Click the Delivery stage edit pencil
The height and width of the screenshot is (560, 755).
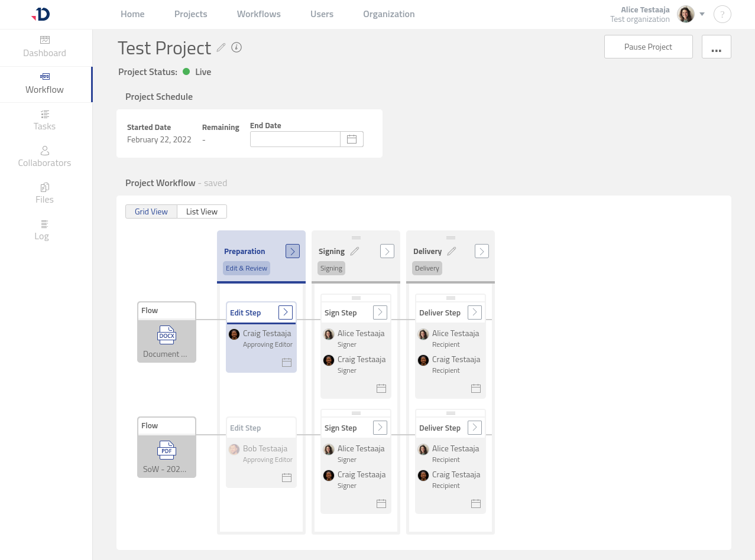[x=452, y=251]
